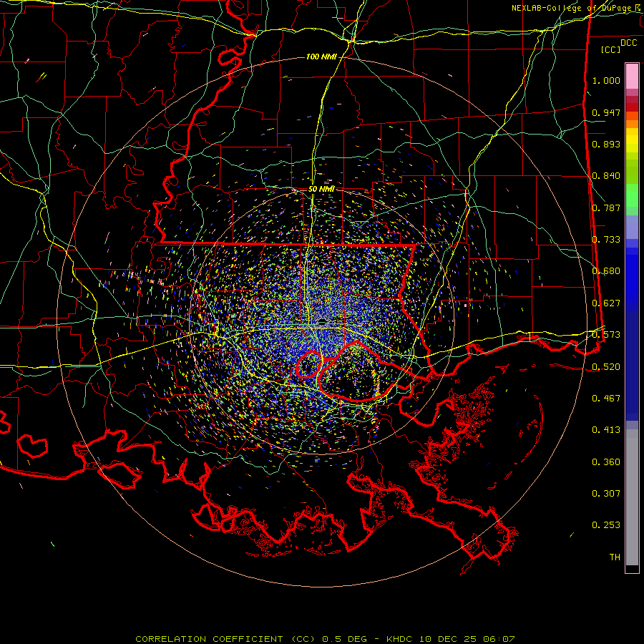This screenshot has width=644, height=644.
Task: Click the 0.787 scale value
Action: (x=606, y=208)
